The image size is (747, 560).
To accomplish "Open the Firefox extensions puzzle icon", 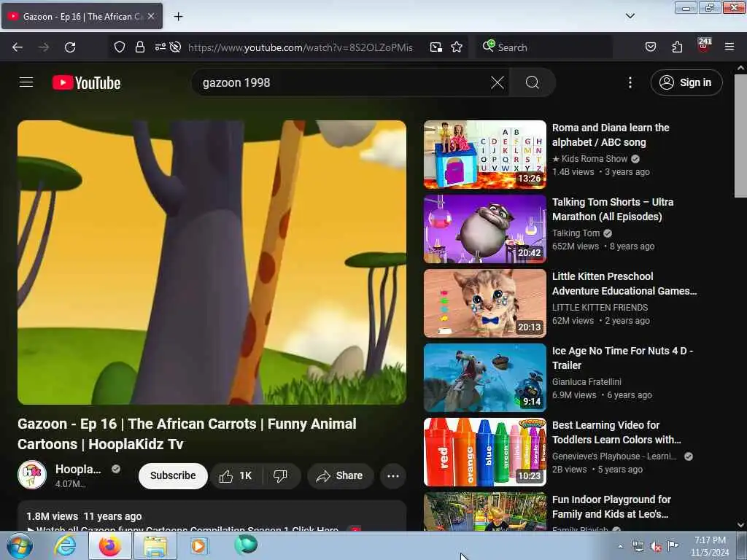I will click(x=677, y=47).
